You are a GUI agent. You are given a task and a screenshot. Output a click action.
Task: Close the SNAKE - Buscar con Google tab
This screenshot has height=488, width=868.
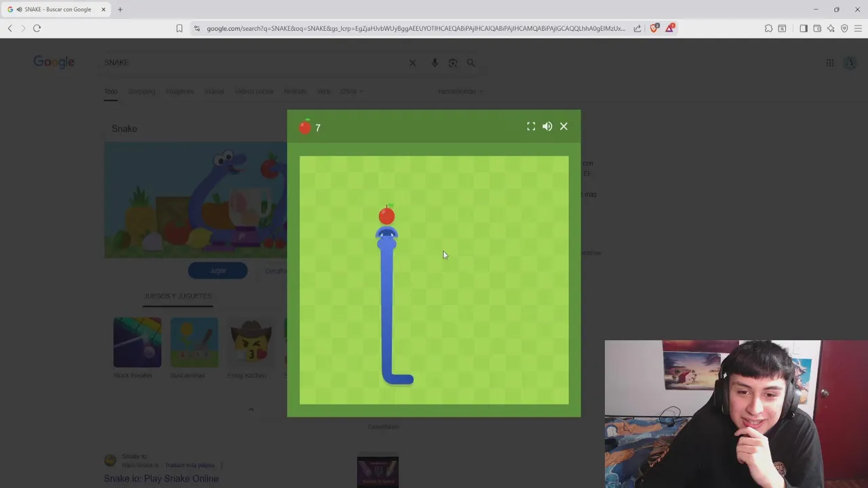click(x=103, y=9)
